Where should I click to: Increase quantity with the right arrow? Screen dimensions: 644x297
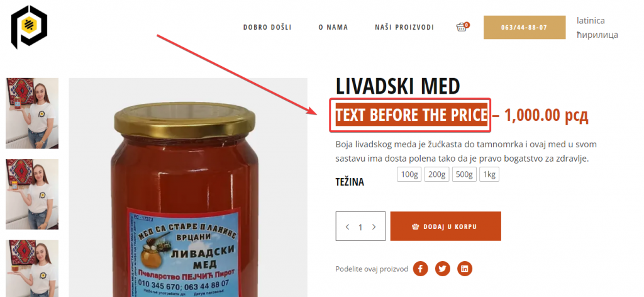[374, 227]
